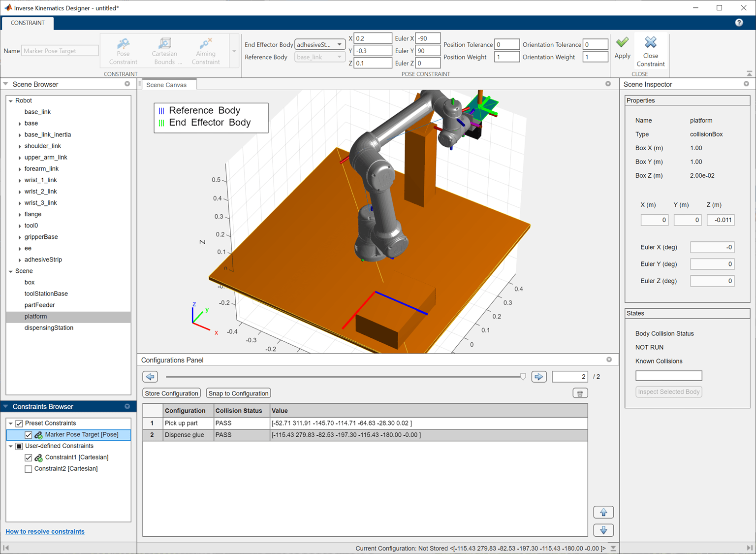Click the Position Tolerance input field
This screenshot has height=554, width=756.
[506, 45]
